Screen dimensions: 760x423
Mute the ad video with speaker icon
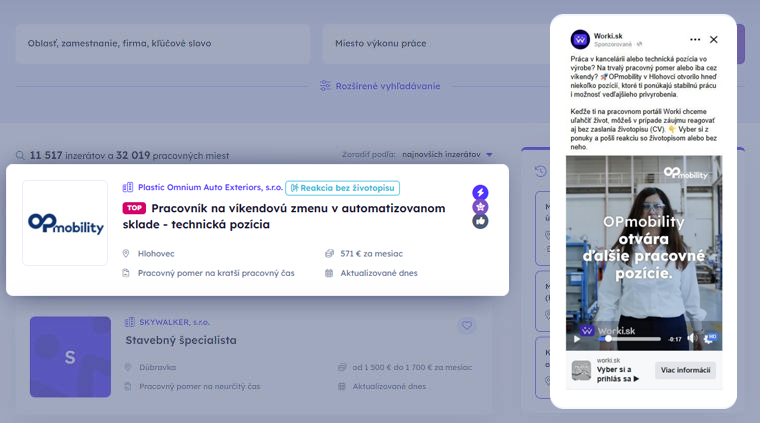(x=693, y=339)
